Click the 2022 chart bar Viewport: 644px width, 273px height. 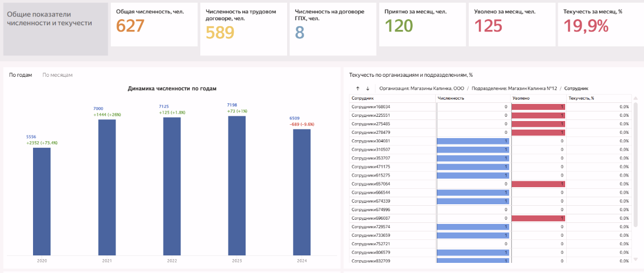click(172, 186)
